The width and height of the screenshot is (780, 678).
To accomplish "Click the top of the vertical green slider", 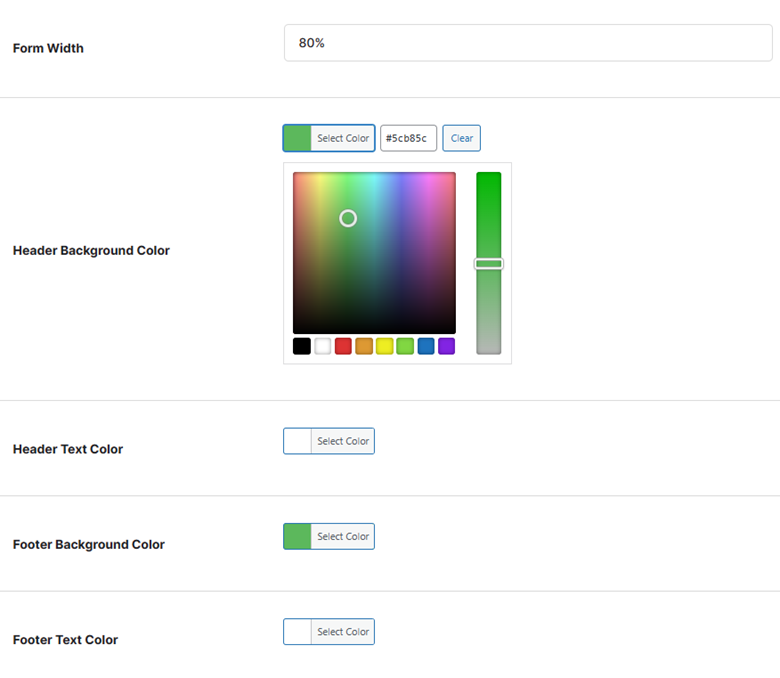I will (488, 176).
